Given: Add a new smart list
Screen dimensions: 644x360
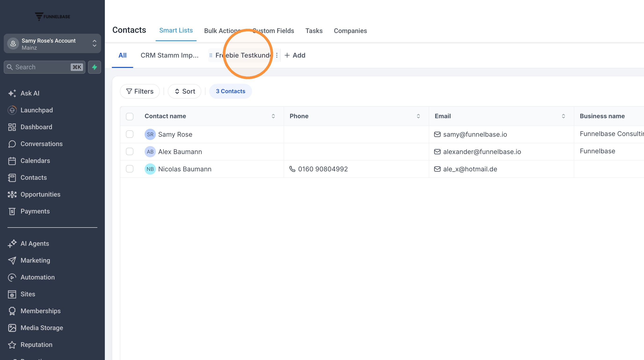Looking at the screenshot, I should click(x=295, y=55).
